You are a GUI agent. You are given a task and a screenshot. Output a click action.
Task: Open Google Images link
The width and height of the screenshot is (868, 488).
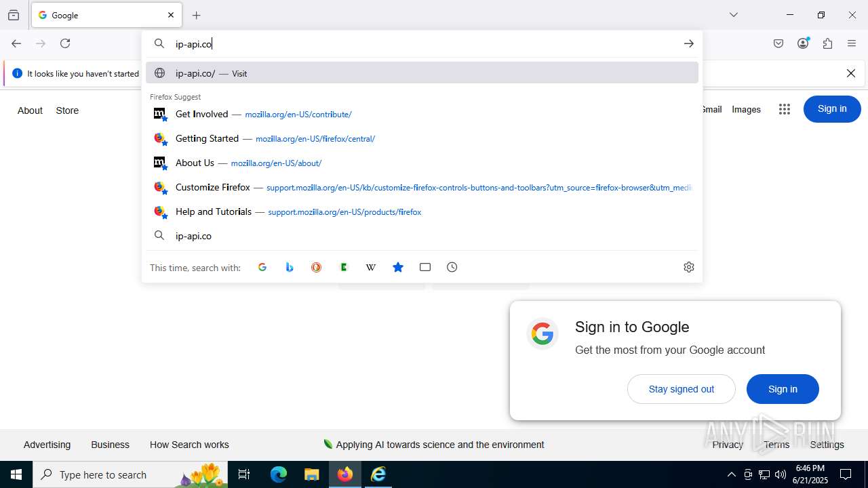click(746, 109)
